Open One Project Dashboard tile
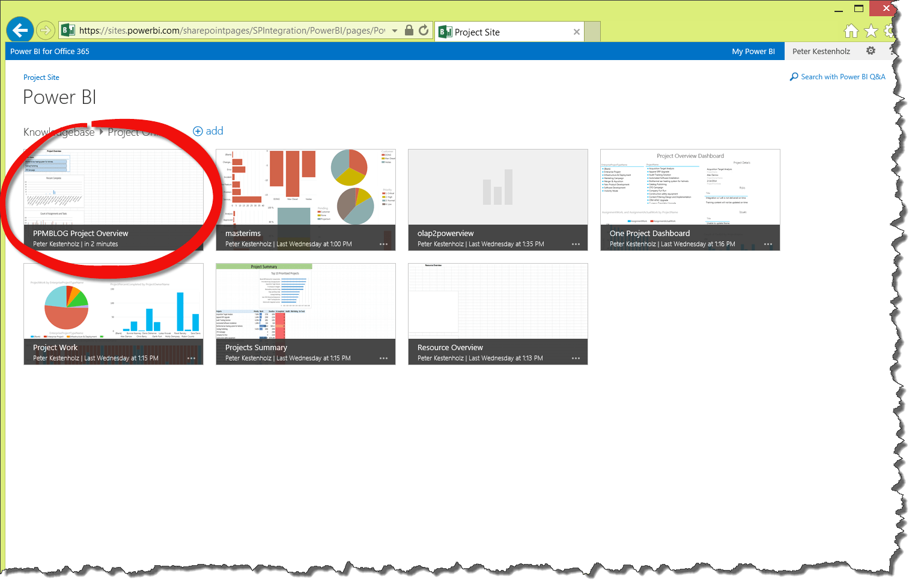The height and width of the screenshot is (588, 918). click(690, 200)
